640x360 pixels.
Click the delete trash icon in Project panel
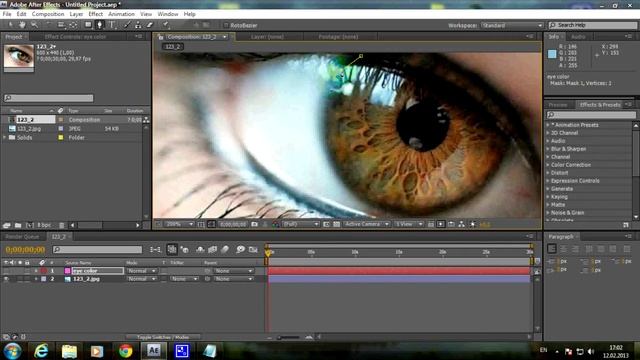(62, 225)
